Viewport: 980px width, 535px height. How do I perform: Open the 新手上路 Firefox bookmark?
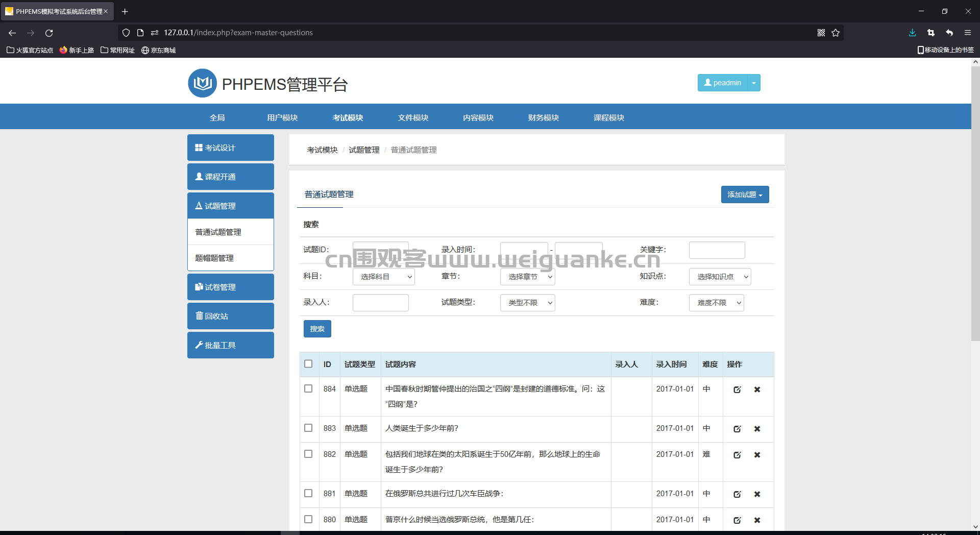(77, 50)
